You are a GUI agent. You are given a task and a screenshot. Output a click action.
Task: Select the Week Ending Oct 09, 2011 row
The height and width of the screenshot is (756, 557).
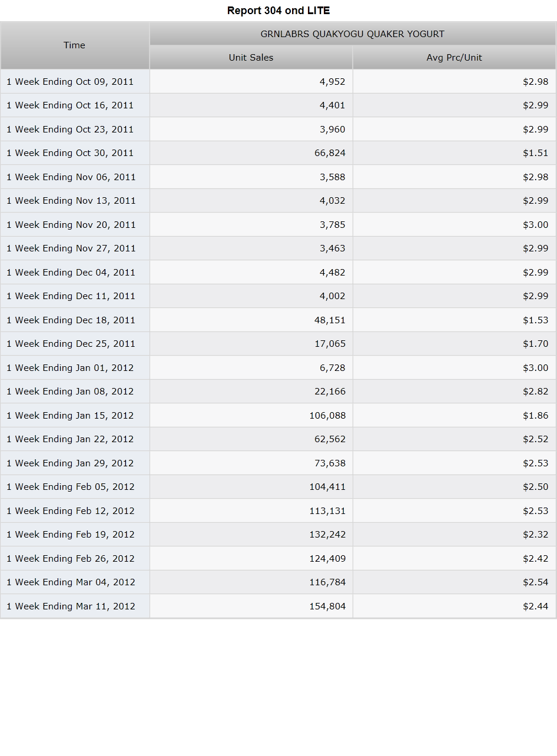278,82
